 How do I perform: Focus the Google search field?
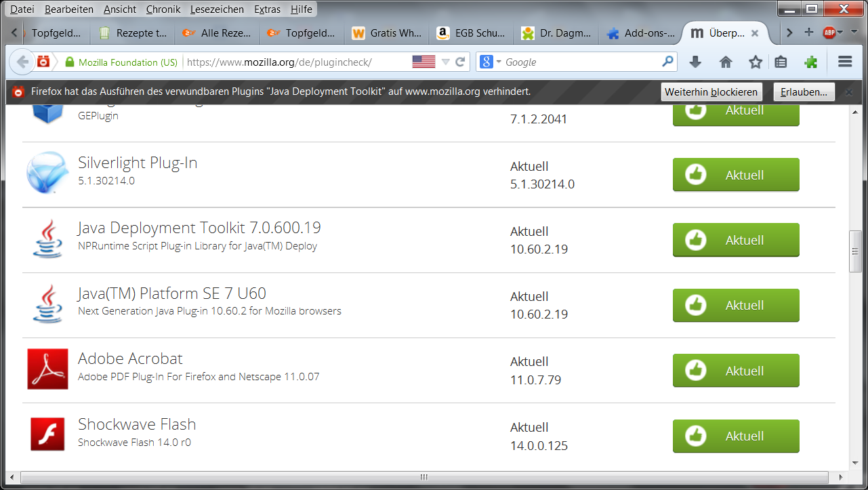581,62
